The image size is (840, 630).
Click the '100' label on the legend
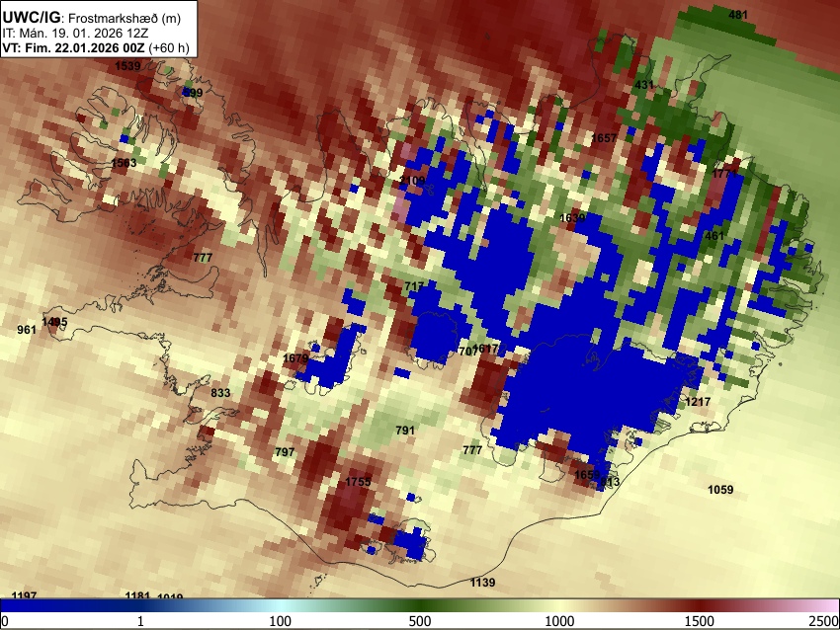[281, 621]
